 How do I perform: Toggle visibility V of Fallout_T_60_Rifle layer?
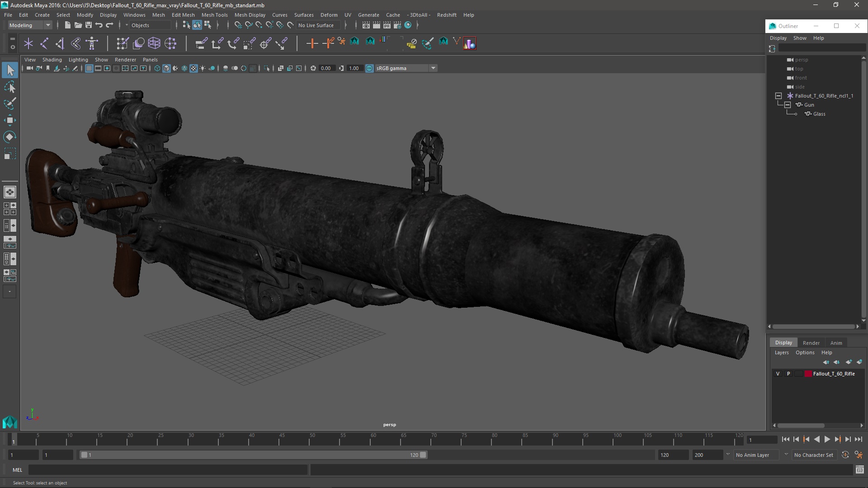pos(778,374)
